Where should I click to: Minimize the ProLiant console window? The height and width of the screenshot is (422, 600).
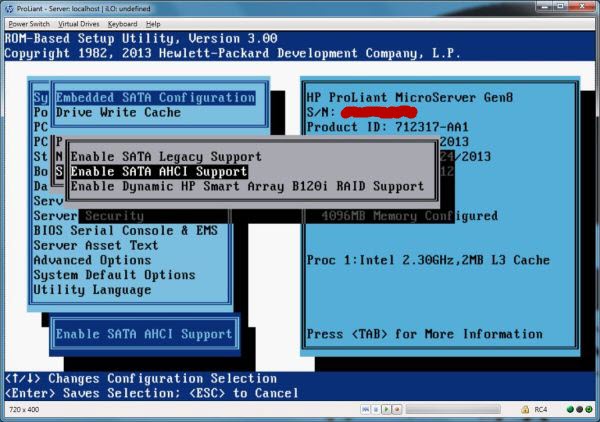pyautogui.click(x=545, y=6)
